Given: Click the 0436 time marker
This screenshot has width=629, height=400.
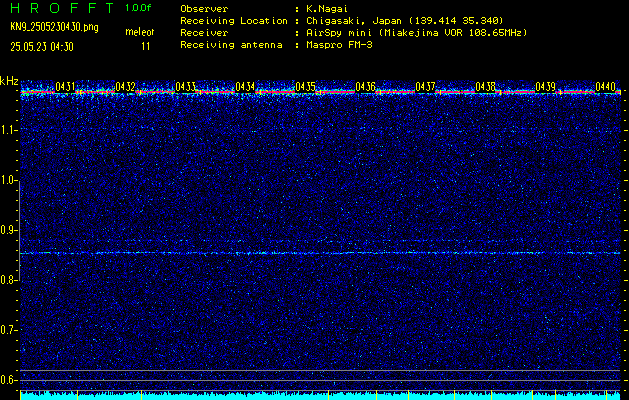Looking at the screenshot, I should tap(365, 86).
